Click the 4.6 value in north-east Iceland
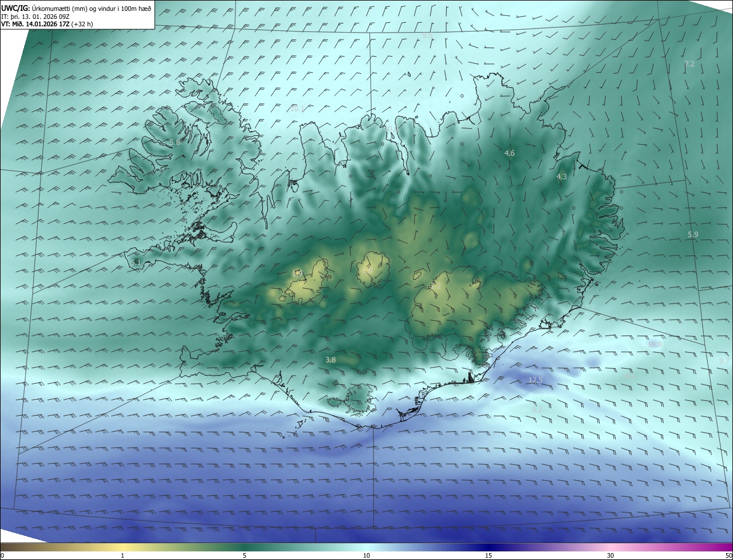This screenshot has height=560, width=733. tap(509, 153)
